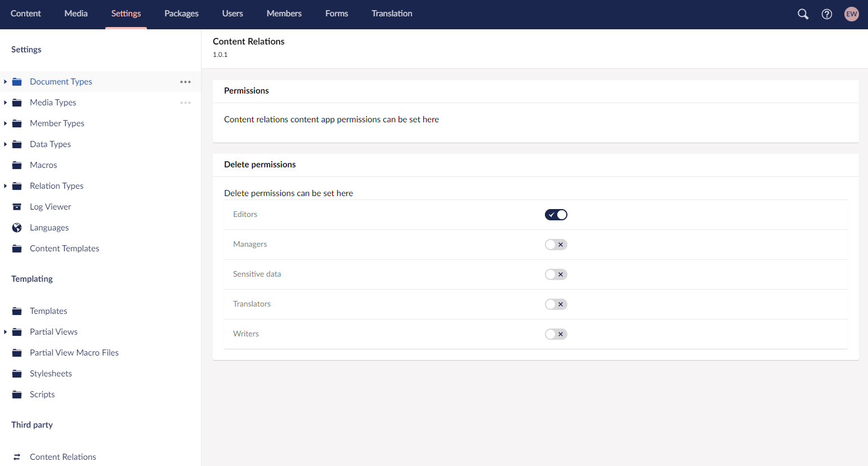This screenshot has height=466, width=868.
Task: Expand the Data Types tree node
Action: tap(5, 144)
